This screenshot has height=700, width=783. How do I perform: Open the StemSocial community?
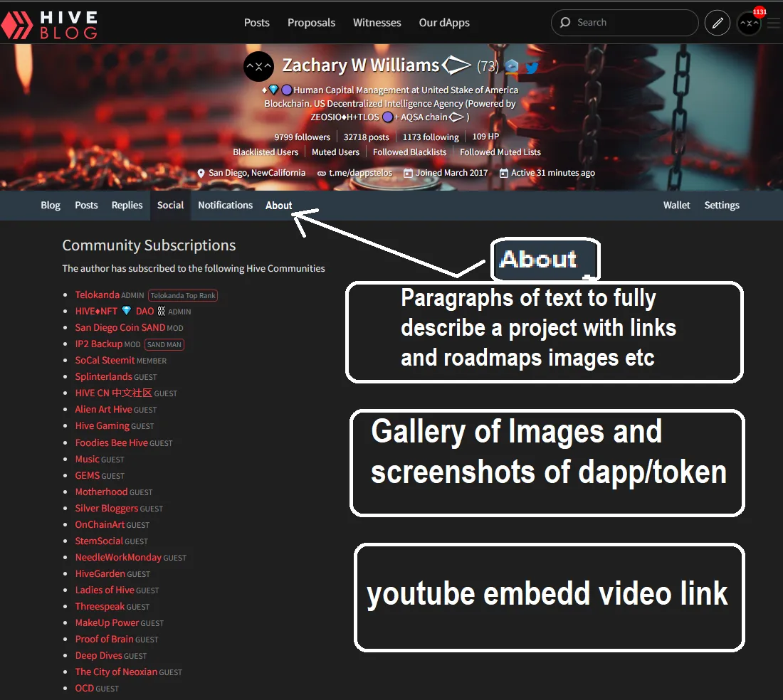click(x=99, y=541)
